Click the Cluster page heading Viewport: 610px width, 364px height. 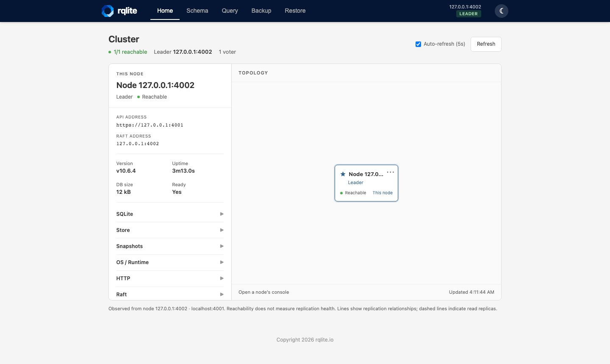click(124, 39)
